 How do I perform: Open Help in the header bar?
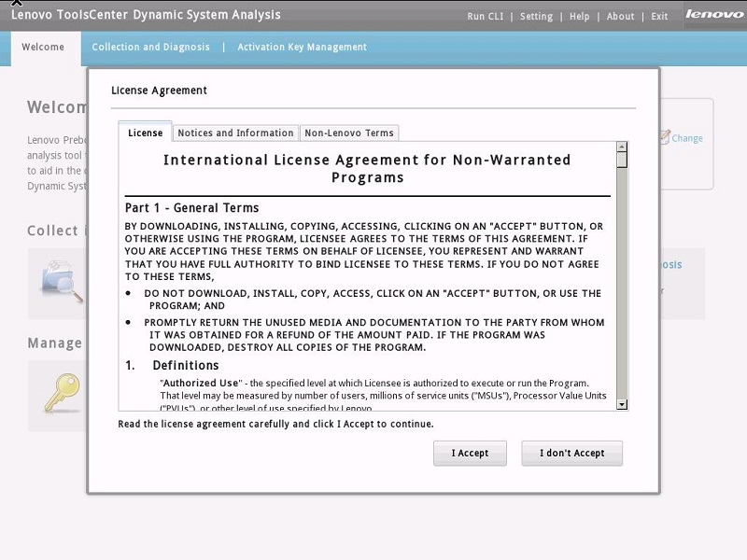[x=579, y=17]
